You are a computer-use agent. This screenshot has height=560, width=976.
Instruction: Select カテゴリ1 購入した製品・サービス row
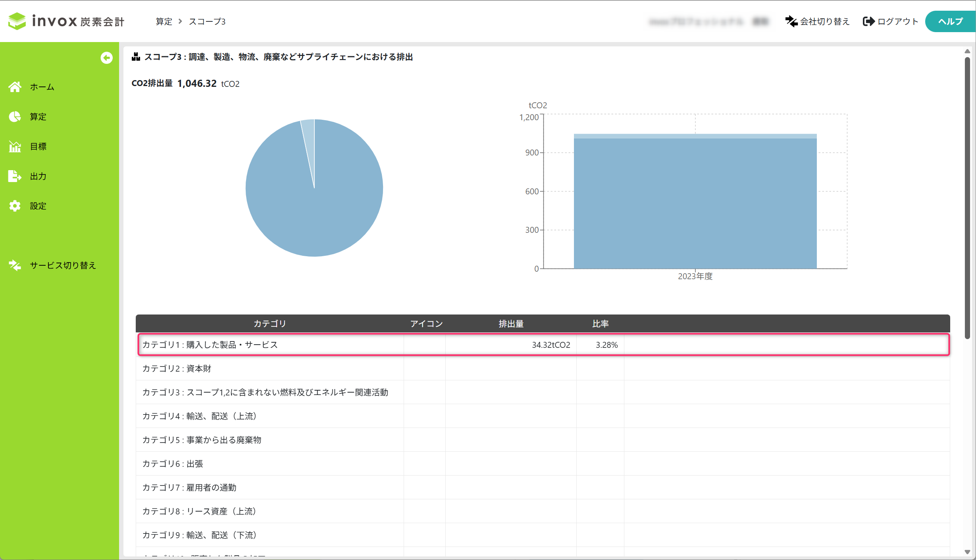coord(210,345)
